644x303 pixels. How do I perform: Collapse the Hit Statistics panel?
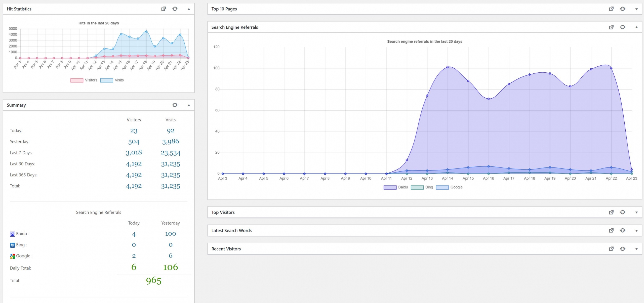(x=189, y=9)
